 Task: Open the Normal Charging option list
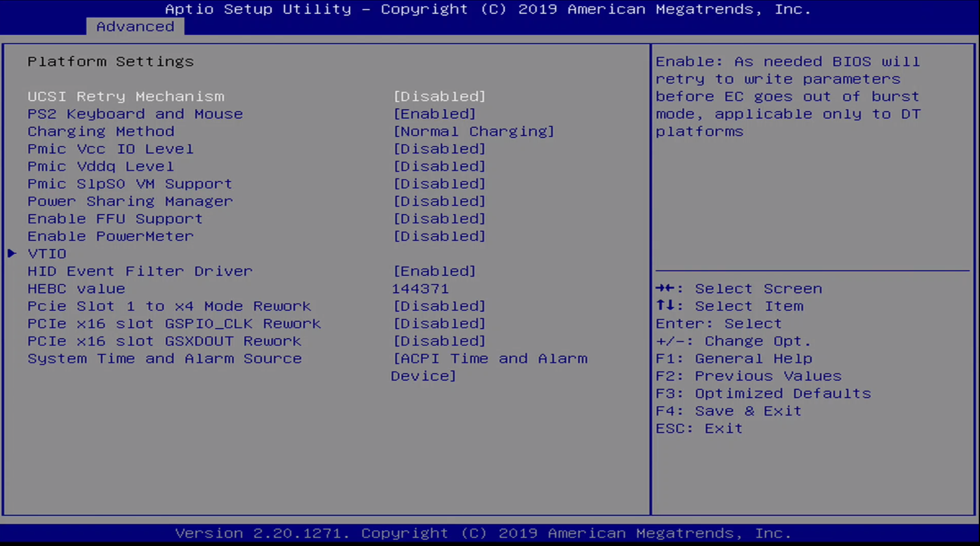(474, 131)
